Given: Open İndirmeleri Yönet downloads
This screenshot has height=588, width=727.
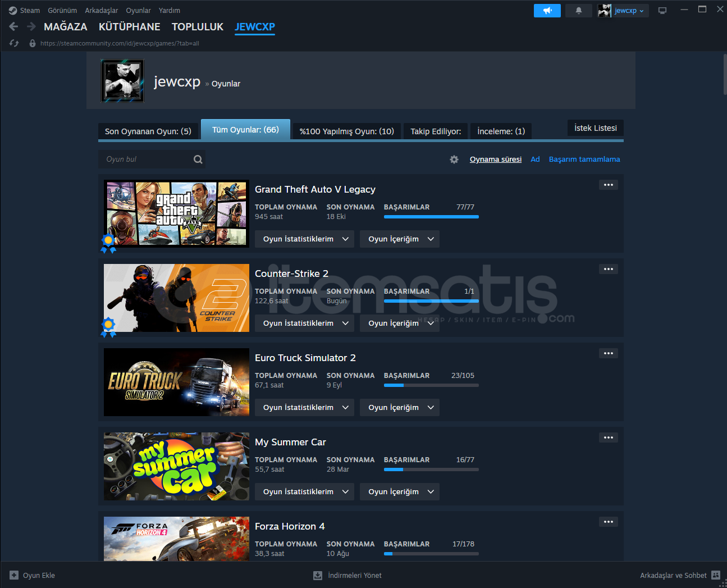Looking at the screenshot, I should coord(348,575).
